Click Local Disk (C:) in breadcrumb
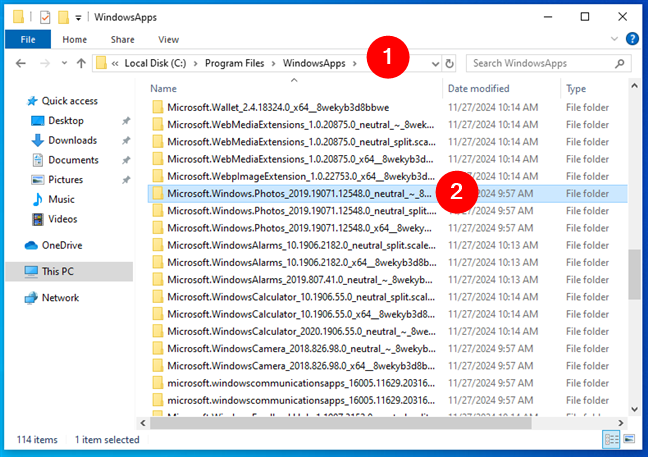This screenshot has height=457, width=648. click(155, 63)
